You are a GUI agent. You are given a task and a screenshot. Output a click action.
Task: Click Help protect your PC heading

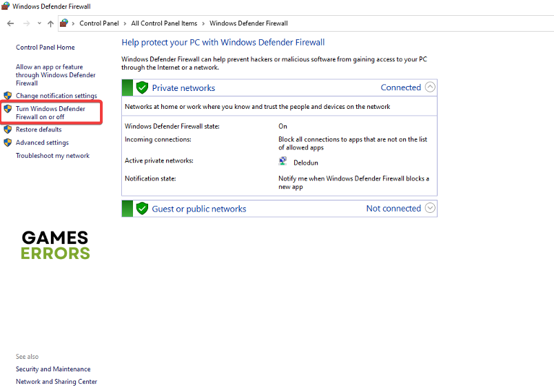click(x=223, y=43)
